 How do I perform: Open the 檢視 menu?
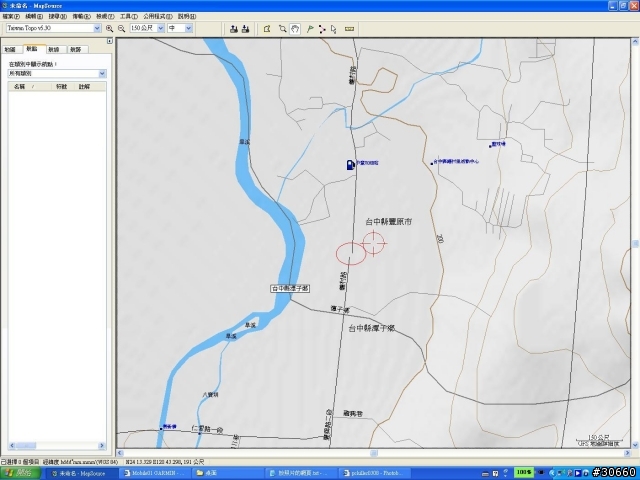point(105,16)
